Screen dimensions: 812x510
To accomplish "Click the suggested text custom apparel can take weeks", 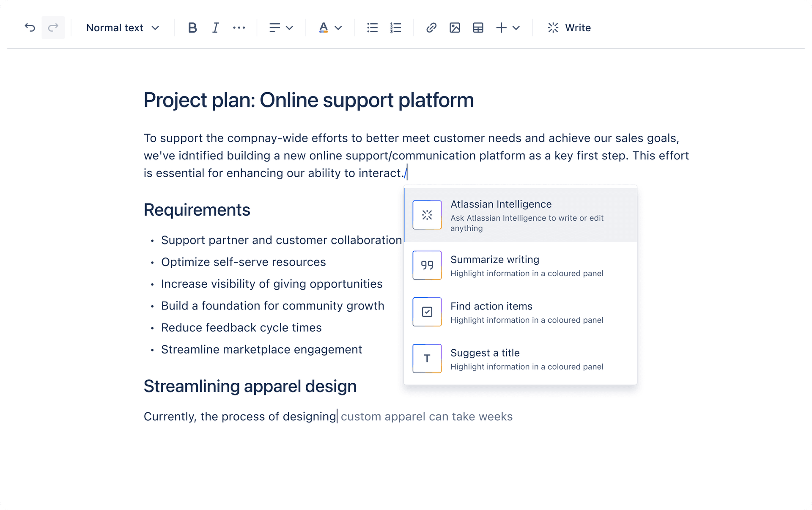I will pos(427,417).
